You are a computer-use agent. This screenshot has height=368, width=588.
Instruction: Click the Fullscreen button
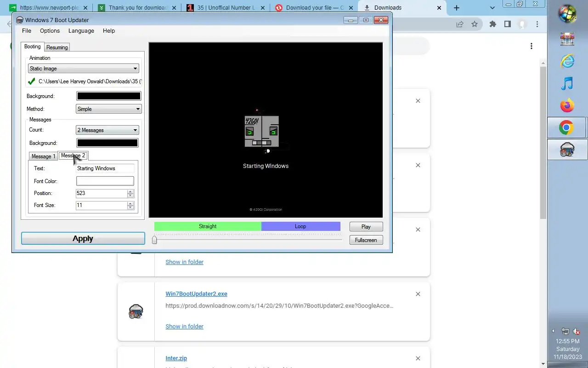366,240
